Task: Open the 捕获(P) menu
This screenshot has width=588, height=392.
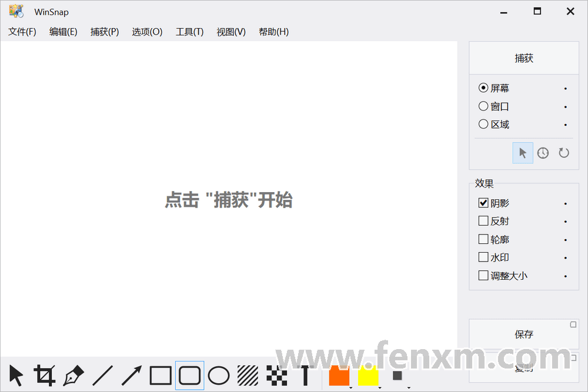Action: (x=104, y=32)
